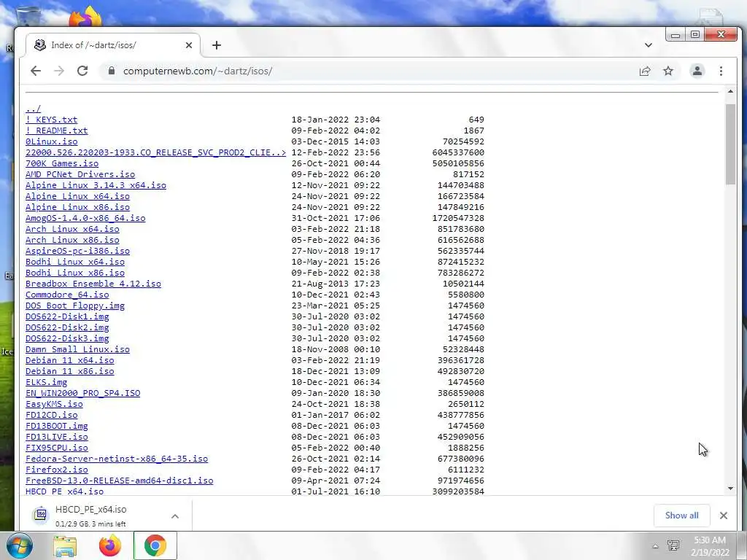Image resolution: width=747 pixels, height=560 pixels.
Task: Open !_KEYS.txt
Action: (x=52, y=120)
